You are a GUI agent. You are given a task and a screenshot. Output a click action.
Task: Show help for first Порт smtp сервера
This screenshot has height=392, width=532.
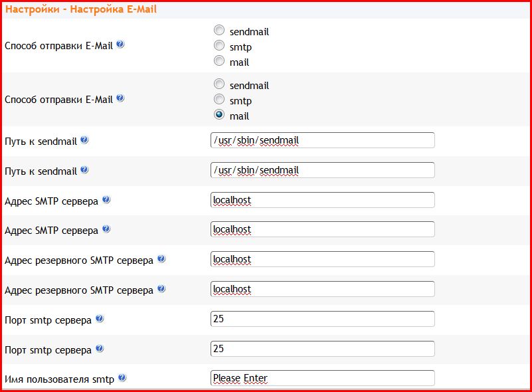100,319
